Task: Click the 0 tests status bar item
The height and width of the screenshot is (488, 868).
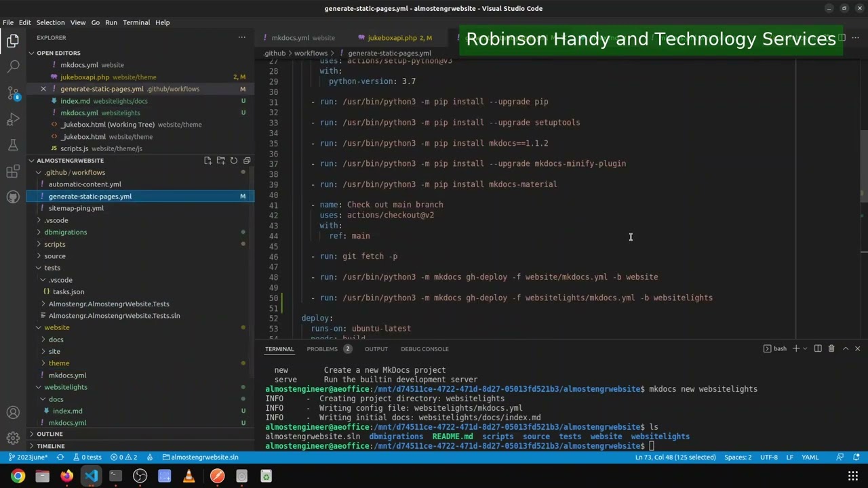Action: (87, 457)
